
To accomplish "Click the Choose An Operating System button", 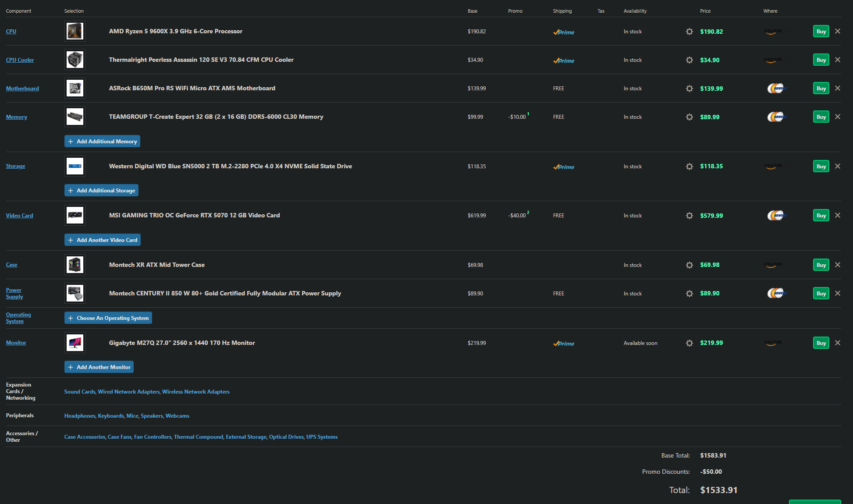I will tap(108, 318).
